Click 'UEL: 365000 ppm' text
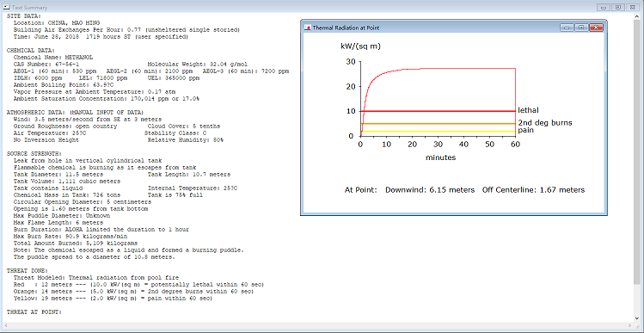644x333 pixels. coord(174,78)
